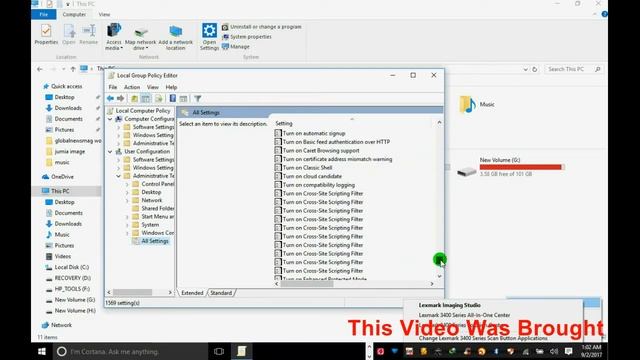
Task: Expand the Network node in policy tree
Action: point(127,200)
